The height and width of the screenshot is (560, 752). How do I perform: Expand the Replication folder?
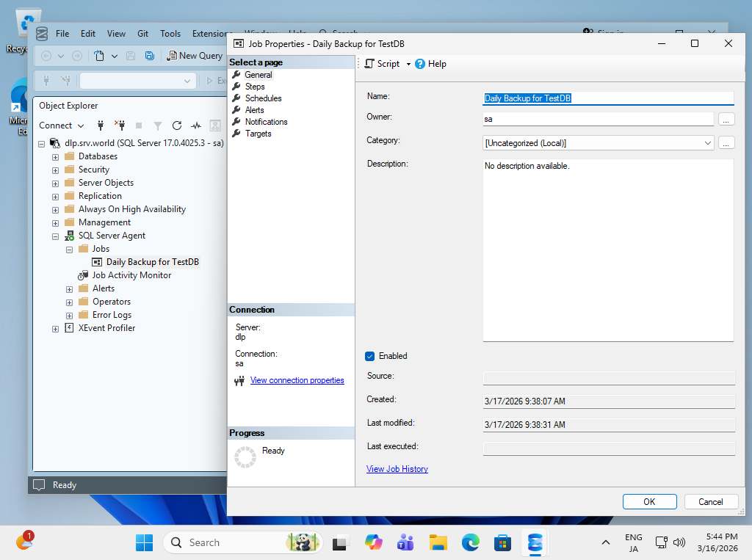56,197
